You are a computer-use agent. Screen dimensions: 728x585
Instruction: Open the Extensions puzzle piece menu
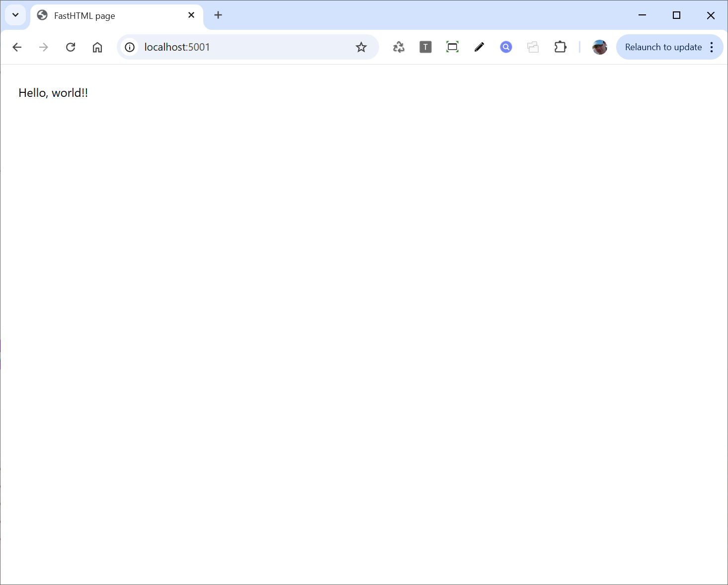[560, 47]
